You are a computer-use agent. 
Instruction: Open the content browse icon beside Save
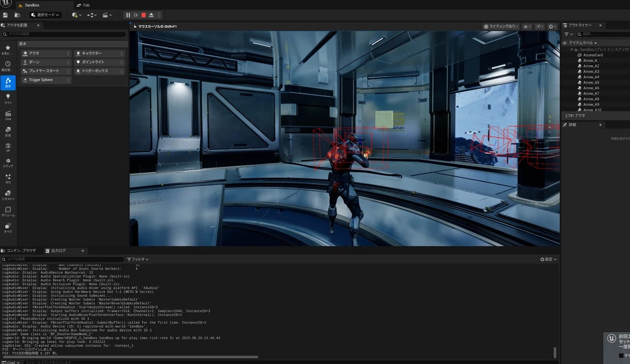17,15
